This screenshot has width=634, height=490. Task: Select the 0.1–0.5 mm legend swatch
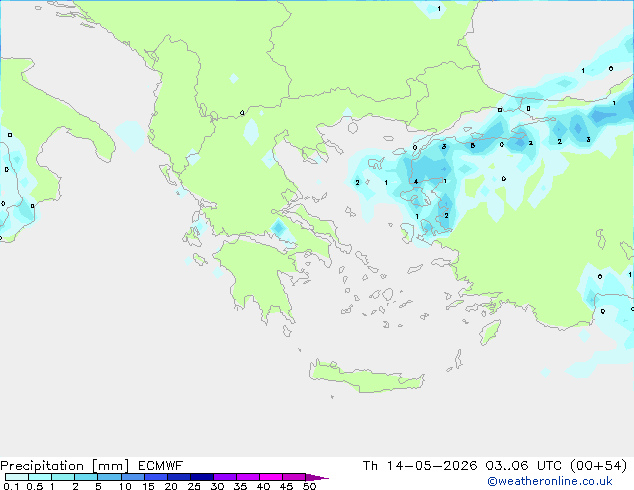[17, 477]
